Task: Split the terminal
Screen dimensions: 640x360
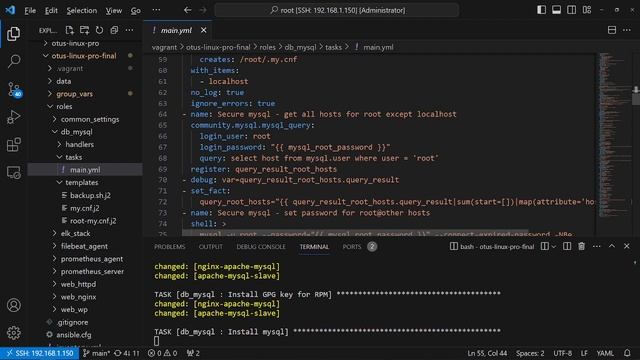Action: click(567, 246)
